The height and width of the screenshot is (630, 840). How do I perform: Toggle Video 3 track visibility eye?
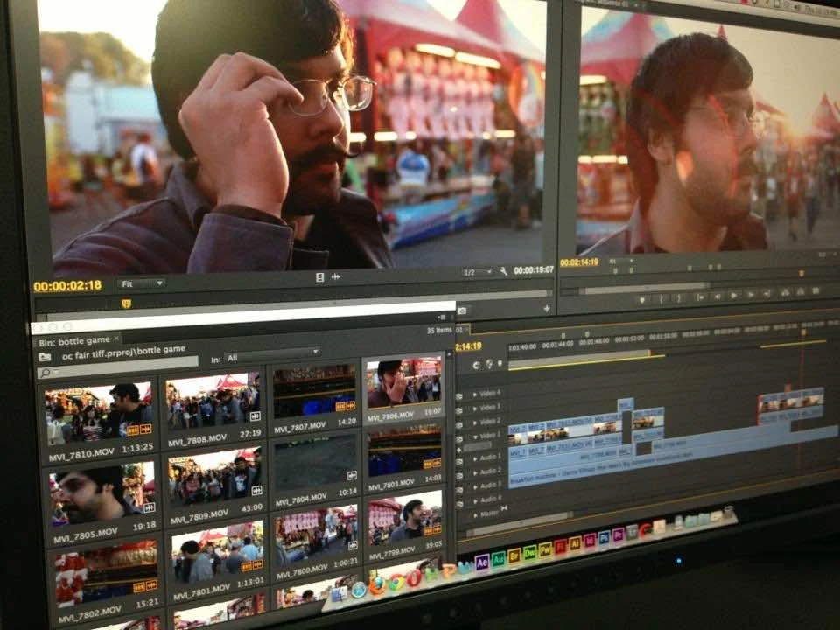[x=458, y=411]
